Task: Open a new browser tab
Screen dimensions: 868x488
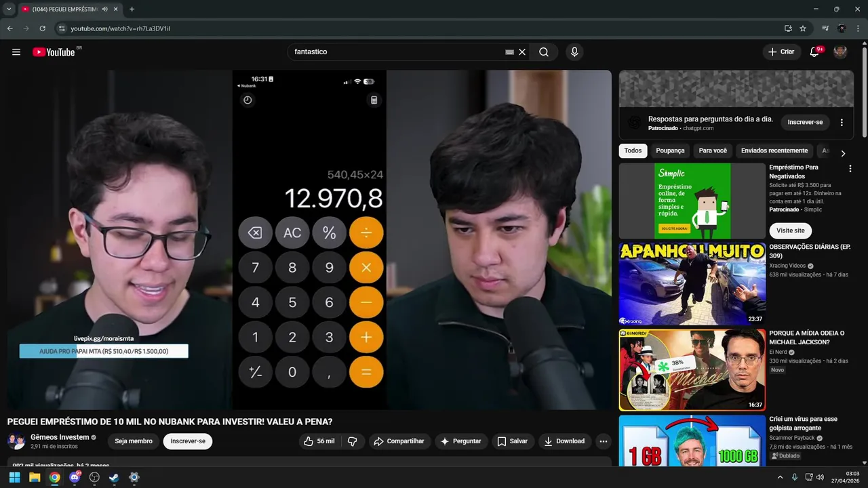Action: pyautogui.click(x=132, y=9)
